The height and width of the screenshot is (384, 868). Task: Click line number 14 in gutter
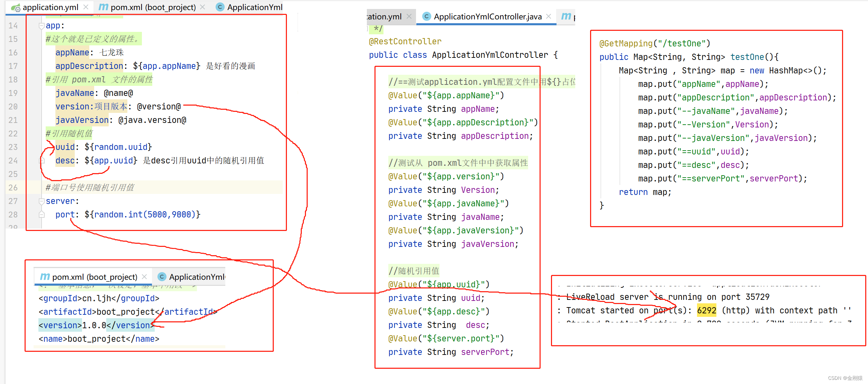pyautogui.click(x=13, y=26)
